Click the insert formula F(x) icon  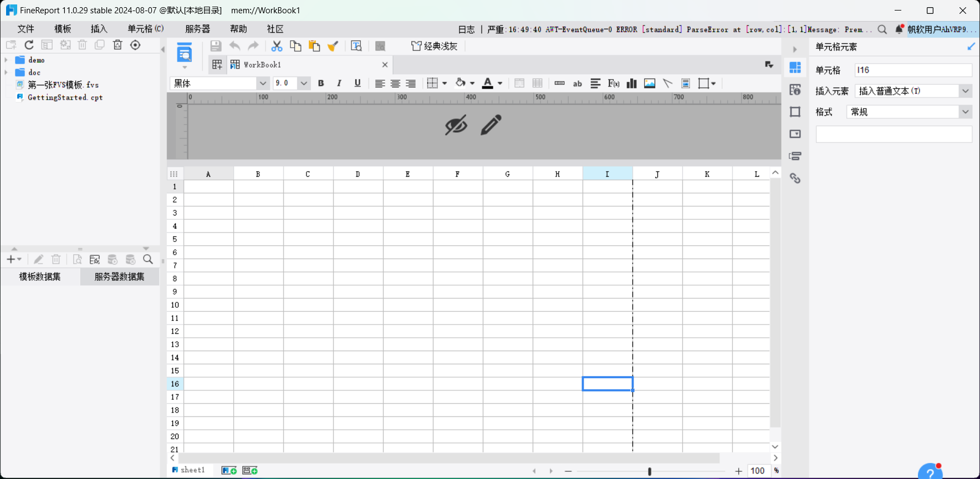pyautogui.click(x=613, y=84)
